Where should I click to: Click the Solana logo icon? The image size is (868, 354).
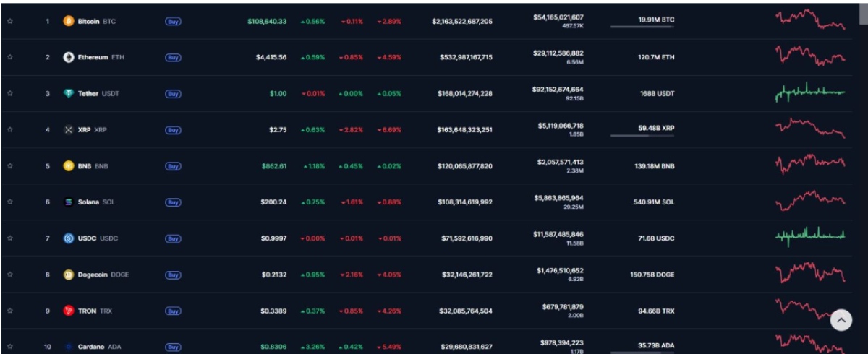(69, 202)
